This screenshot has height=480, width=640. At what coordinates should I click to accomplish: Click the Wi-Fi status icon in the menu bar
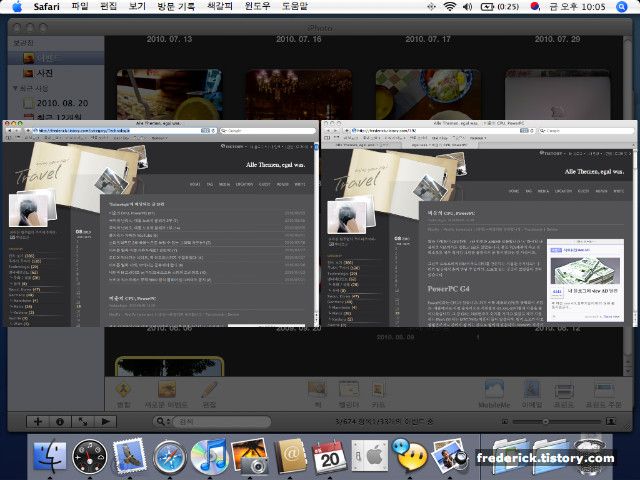tap(449, 7)
